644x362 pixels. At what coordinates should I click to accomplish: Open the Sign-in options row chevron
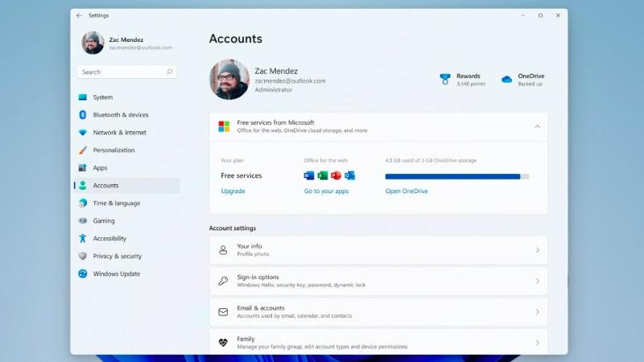[x=537, y=281]
